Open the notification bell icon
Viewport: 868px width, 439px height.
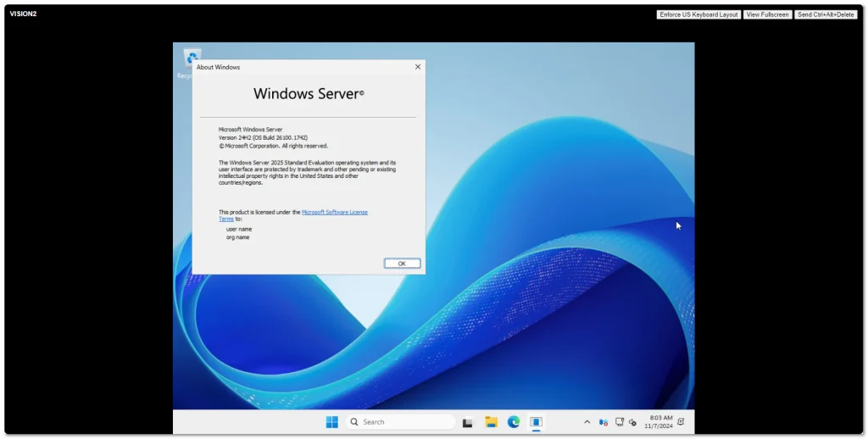[x=681, y=422]
